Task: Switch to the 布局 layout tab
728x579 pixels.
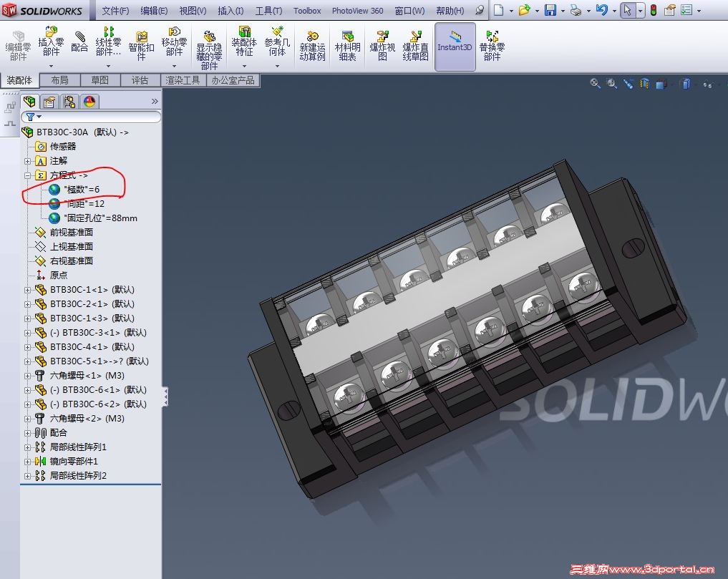Action: (60, 80)
